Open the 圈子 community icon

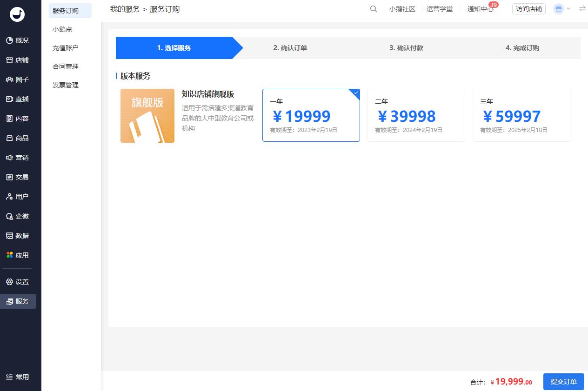pyautogui.click(x=9, y=80)
